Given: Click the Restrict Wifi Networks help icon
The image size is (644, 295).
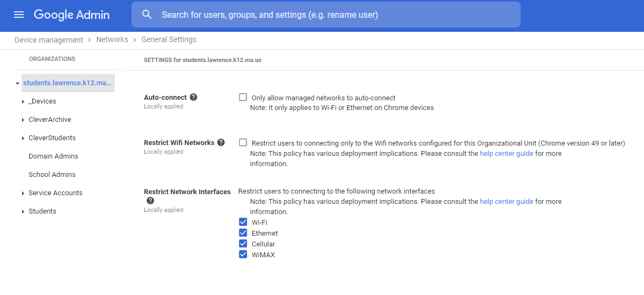Looking at the screenshot, I should pos(221,143).
